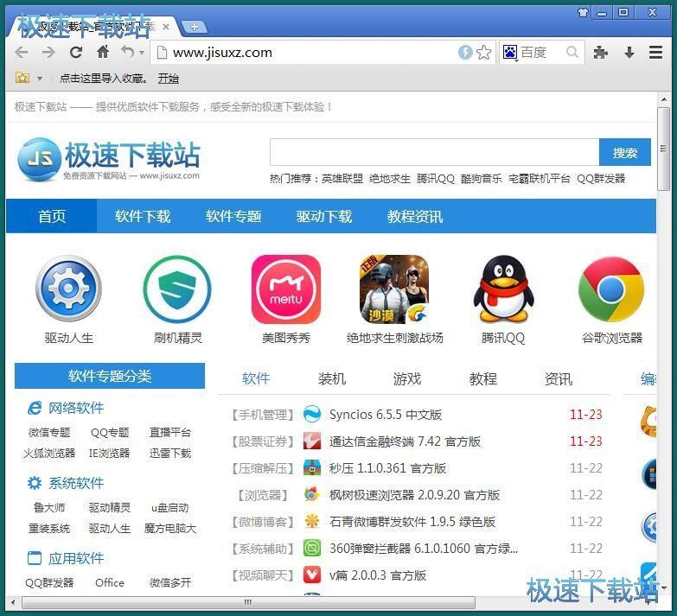Click the favorites folder star icon
677x616 pixels.
(x=22, y=78)
